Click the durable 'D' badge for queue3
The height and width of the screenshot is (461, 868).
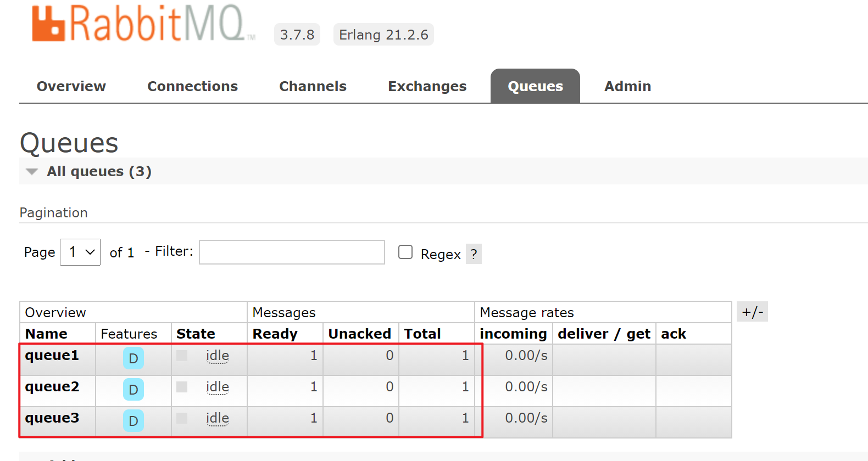(133, 421)
